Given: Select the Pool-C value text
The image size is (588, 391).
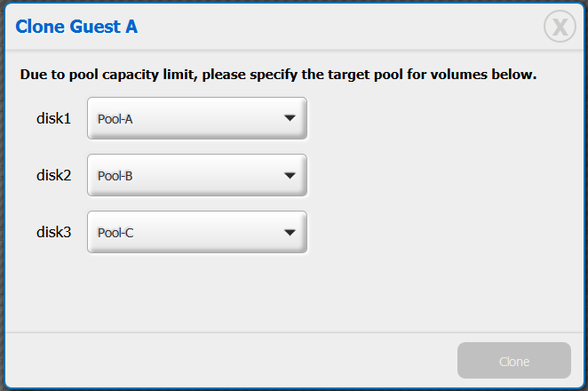Looking at the screenshot, I should (x=115, y=233).
